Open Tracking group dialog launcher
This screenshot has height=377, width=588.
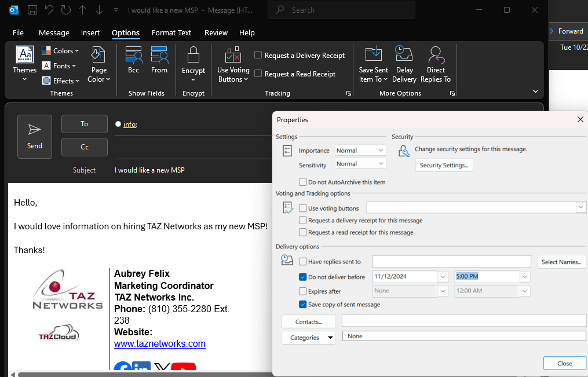(349, 93)
